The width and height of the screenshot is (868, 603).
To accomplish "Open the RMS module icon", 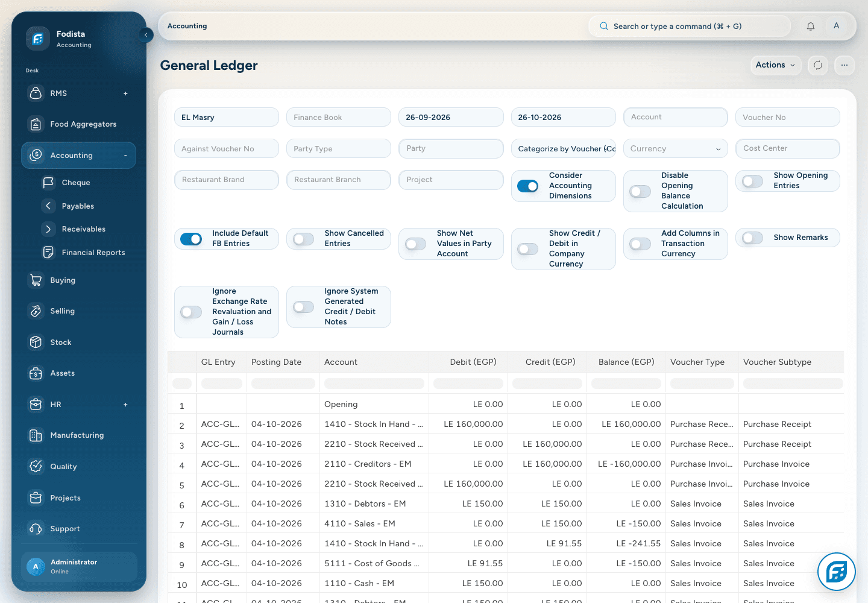I will [x=36, y=93].
